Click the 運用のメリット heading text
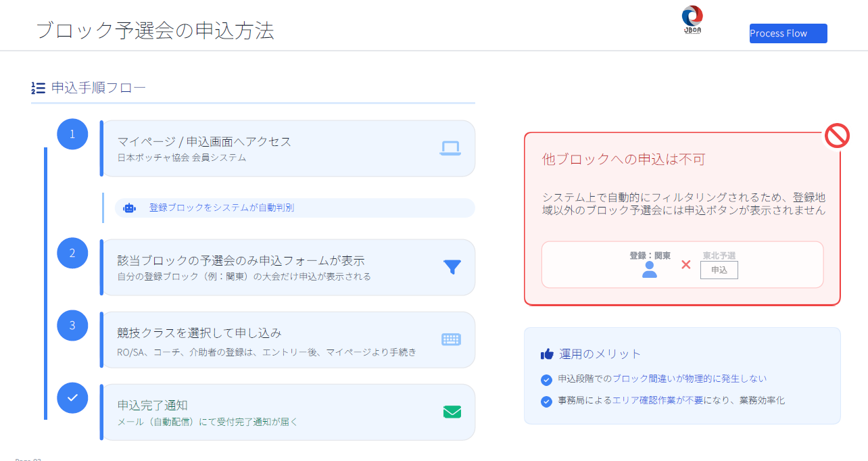 [600, 354]
